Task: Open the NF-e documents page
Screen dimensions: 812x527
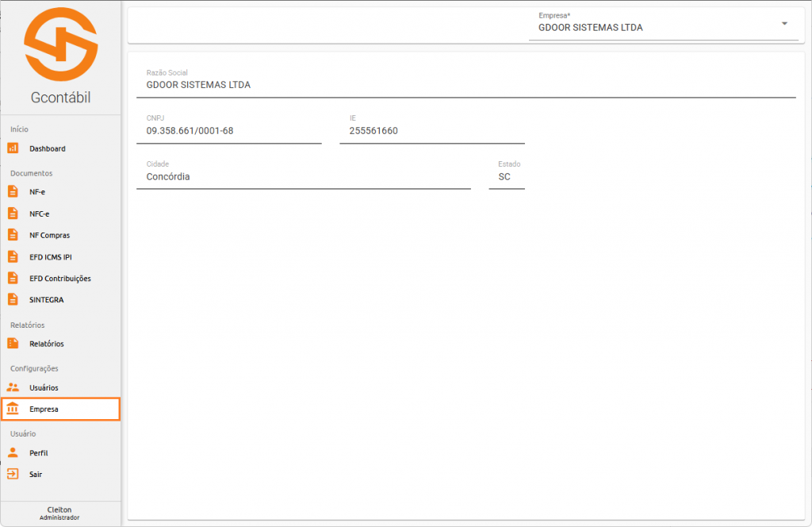Action: point(60,192)
